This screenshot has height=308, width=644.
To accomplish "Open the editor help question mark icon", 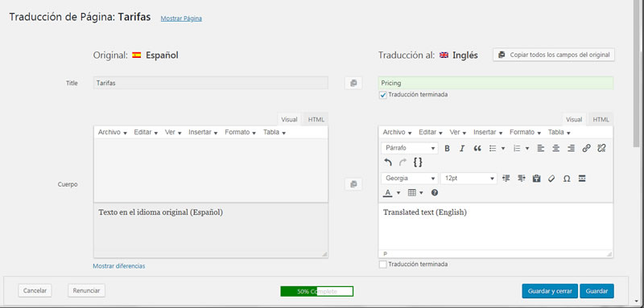I will point(435,192).
